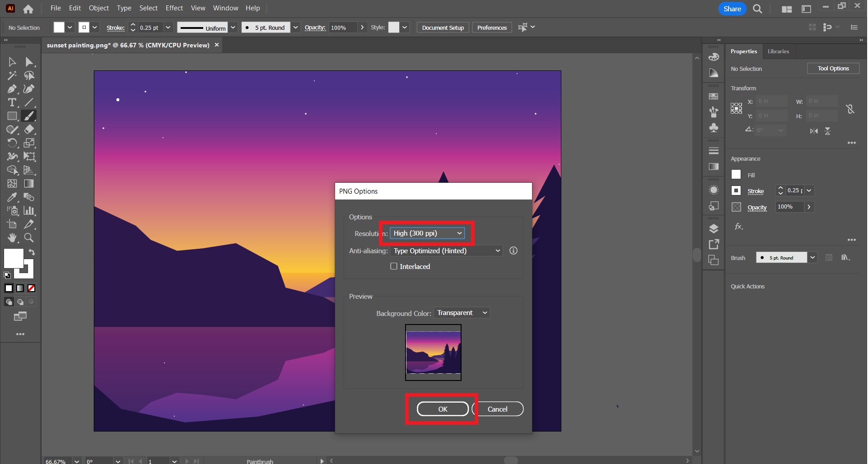This screenshot has height=464, width=868.
Task: Toggle constrain width and height proportions
Action: (850, 109)
